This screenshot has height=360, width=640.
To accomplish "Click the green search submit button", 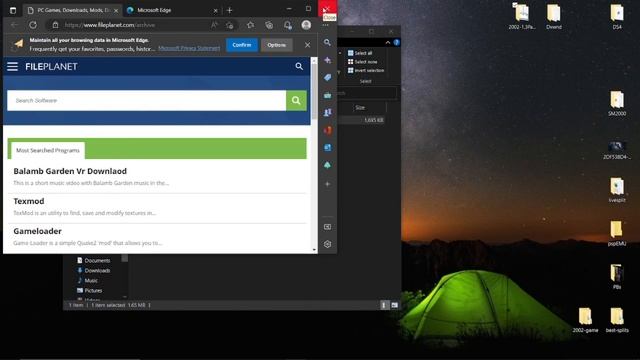I will pos(296,100).
